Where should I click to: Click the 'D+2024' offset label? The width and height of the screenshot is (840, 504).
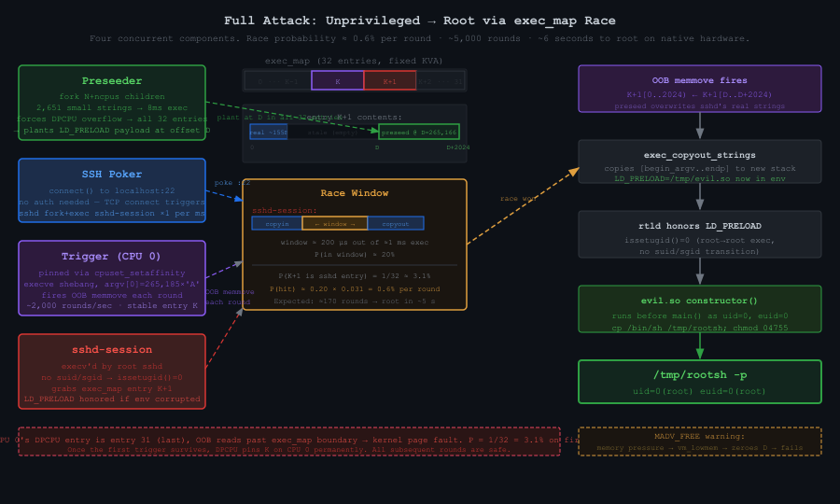(x=458, y=147)
